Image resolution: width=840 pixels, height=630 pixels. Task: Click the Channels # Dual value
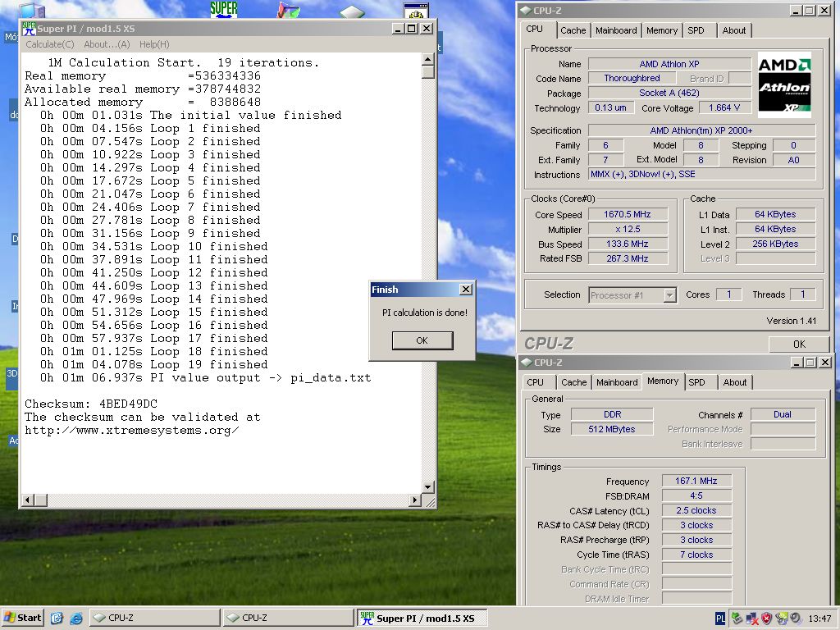[783, 414]
